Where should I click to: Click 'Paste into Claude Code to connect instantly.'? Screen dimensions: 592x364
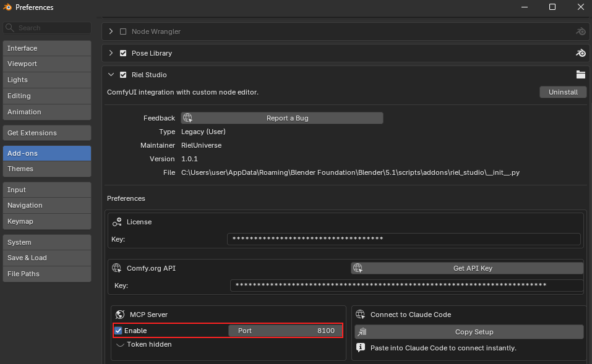pyautogui.click(x=444, y=348)
